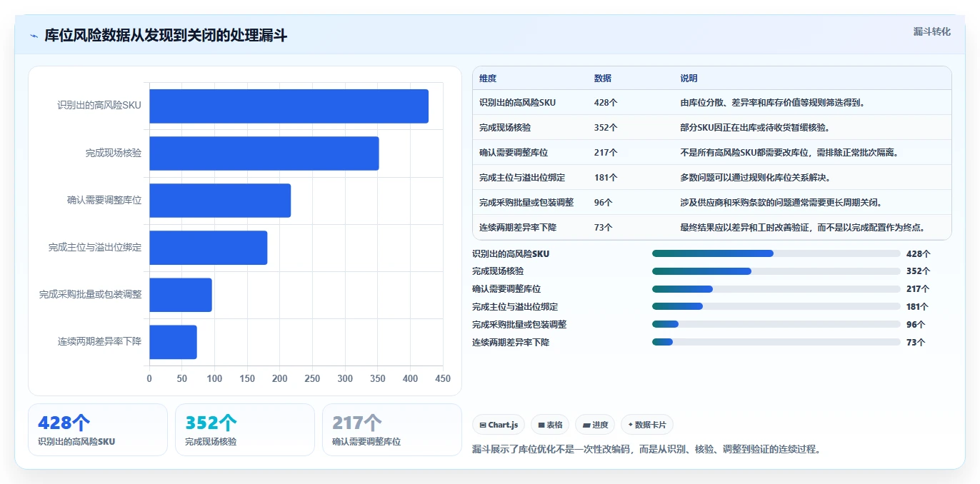Click the 96个 value in table

(604, 203)
